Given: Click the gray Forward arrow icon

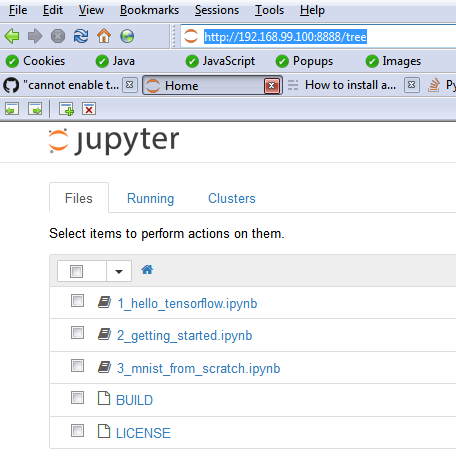Looking at the screenshot, I should coord(35,36).
